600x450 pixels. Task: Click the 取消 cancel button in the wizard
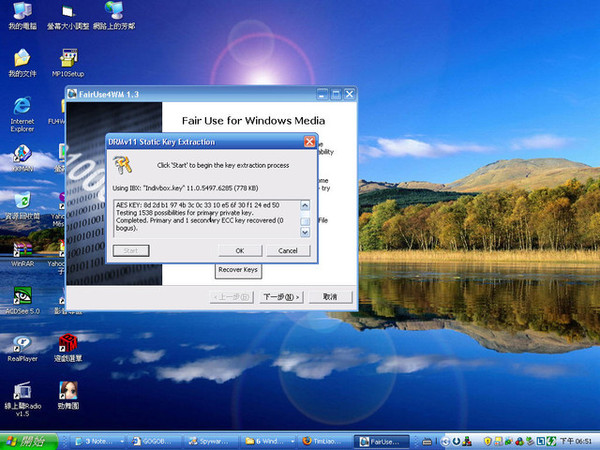[x=330, y=297]
